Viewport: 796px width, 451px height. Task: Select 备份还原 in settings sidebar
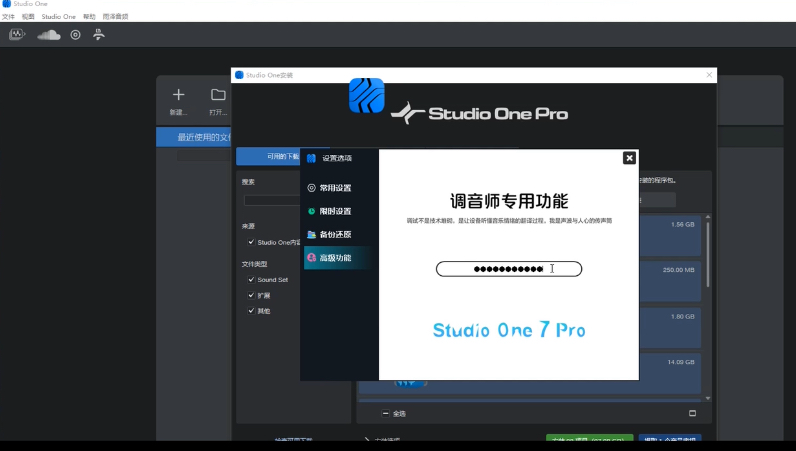334,235
